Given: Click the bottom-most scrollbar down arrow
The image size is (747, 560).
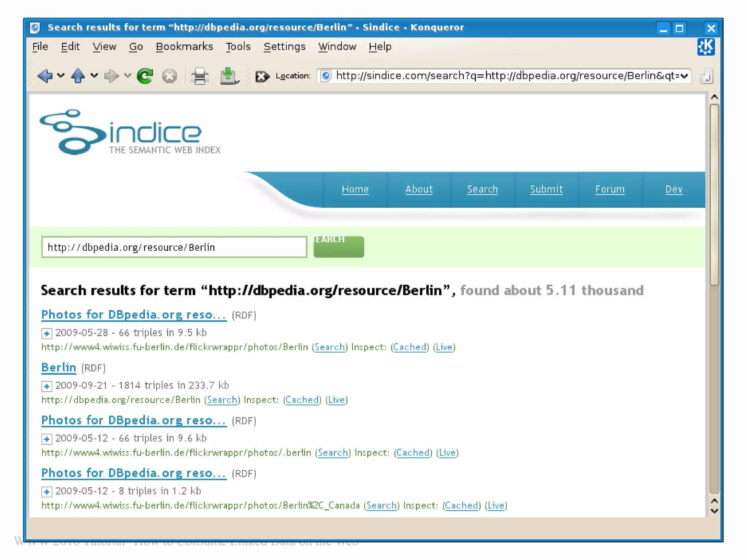Looking at the screenshot, I should 714,511.
